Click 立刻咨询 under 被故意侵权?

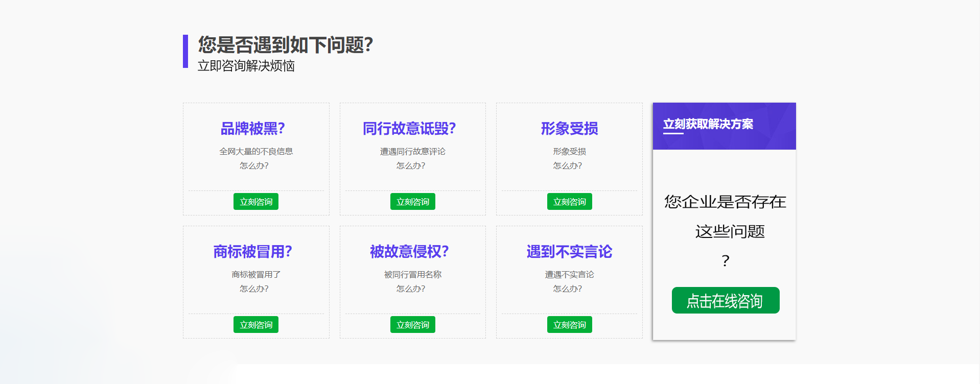pos(412,325)
